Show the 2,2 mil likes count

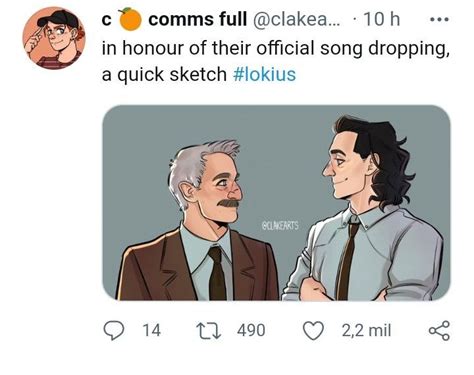(366, 330)
